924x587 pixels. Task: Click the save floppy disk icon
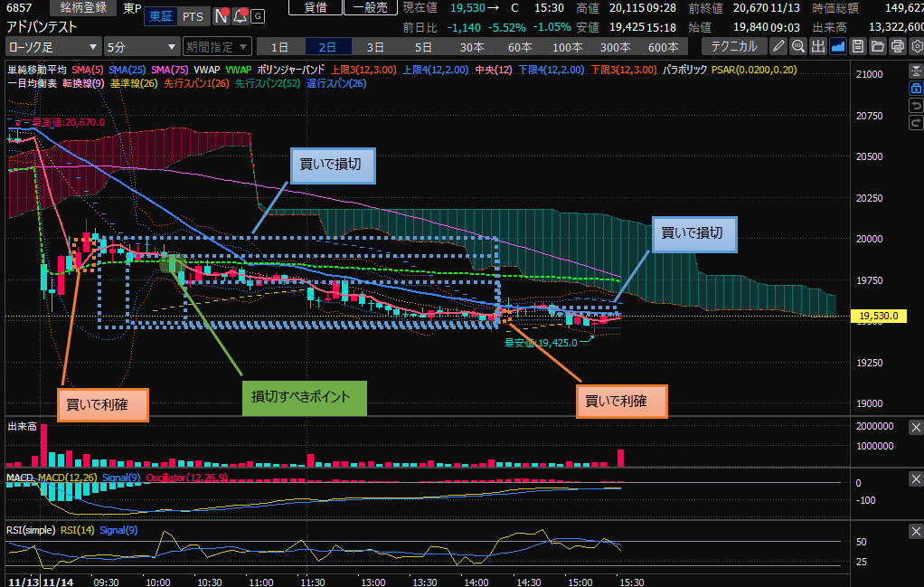click(858, 46)
